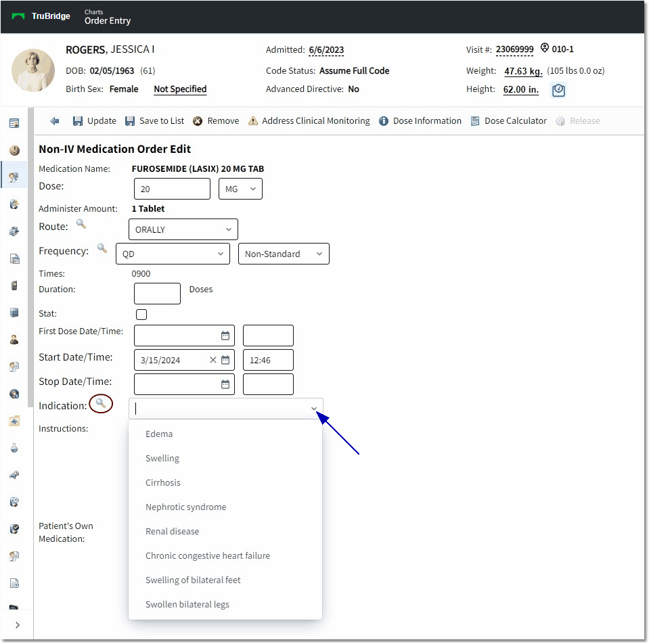The height and width of the screenshot is (644, 649).
Task: Clear the Start Date value with X
Action: [212, 360]
